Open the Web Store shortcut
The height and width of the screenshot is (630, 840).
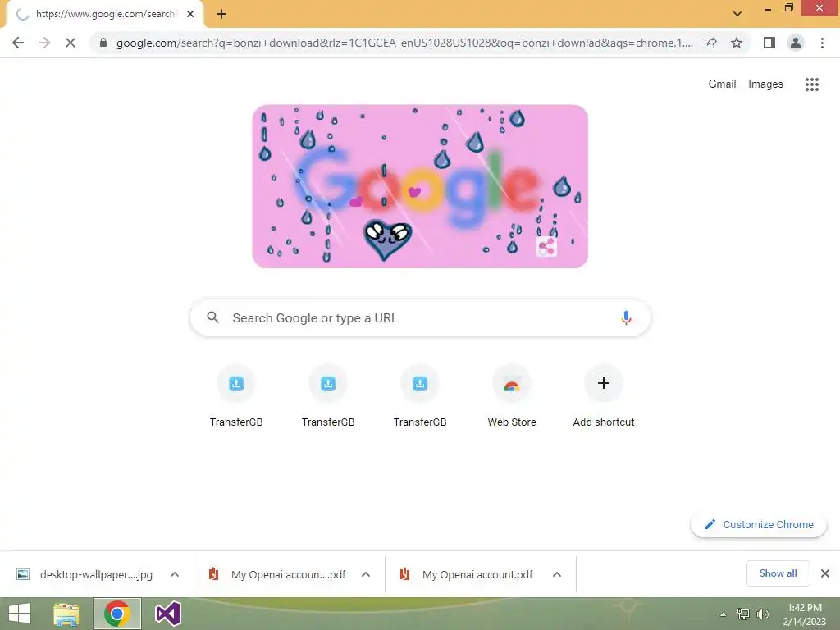pyautogui.click(x=512, y=396)
